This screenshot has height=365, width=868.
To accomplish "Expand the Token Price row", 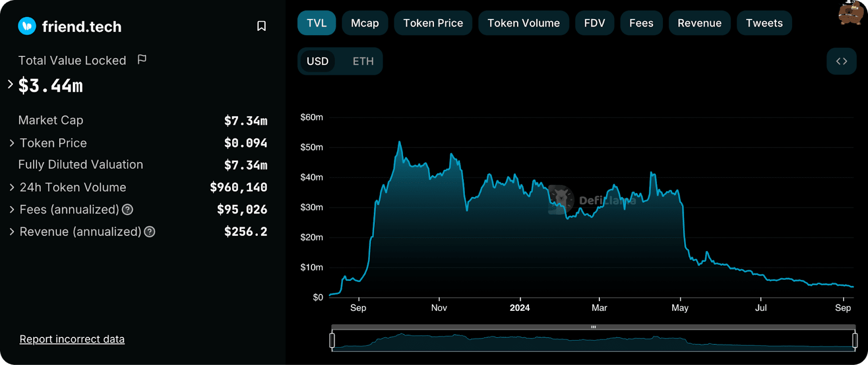I will pyautogui.click(x=12, y=143).
